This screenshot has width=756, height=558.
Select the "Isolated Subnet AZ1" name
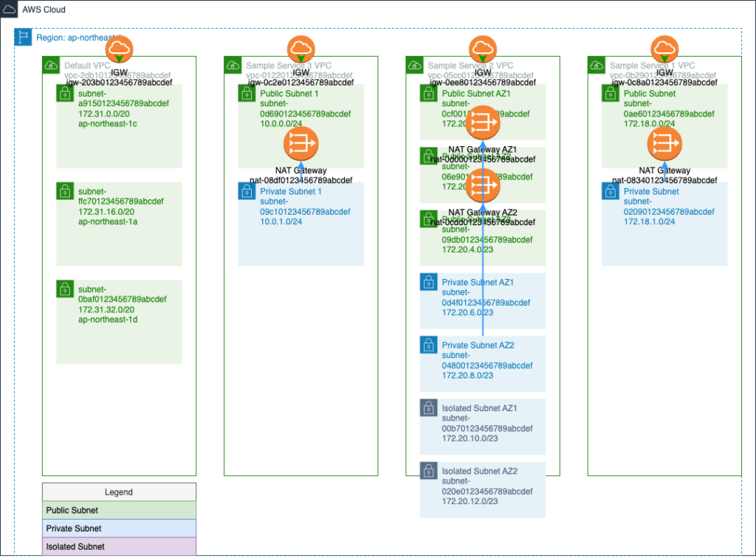click(479, 408)
